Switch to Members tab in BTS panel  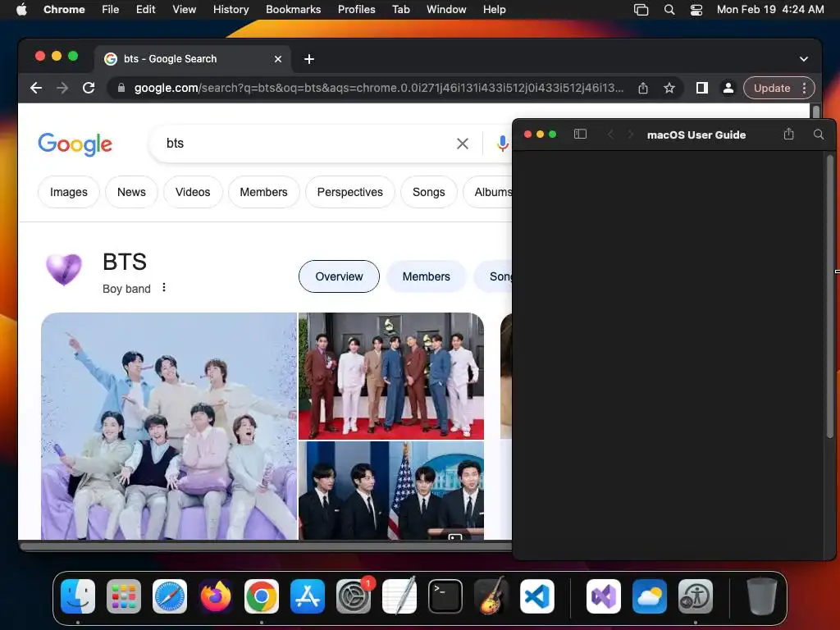[x=426, y=276]
